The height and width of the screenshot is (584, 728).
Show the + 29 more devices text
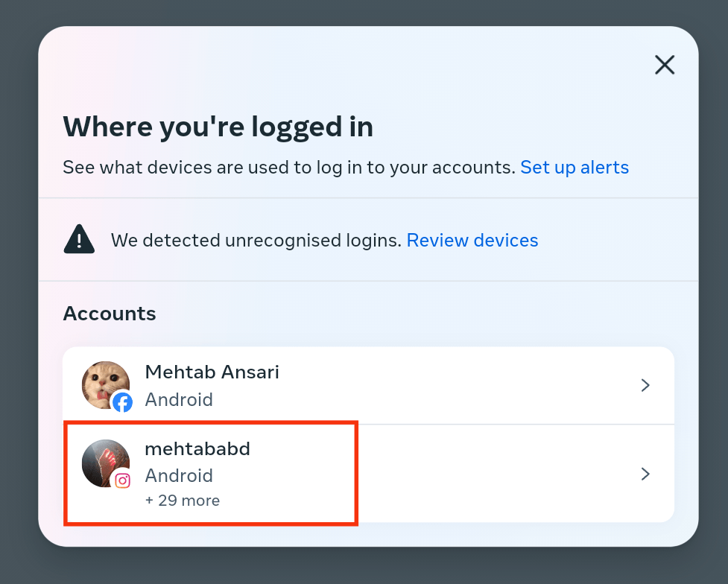182,501
